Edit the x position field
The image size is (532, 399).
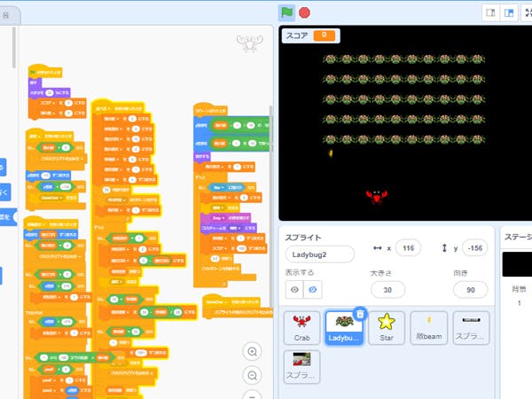coord(408,248)
